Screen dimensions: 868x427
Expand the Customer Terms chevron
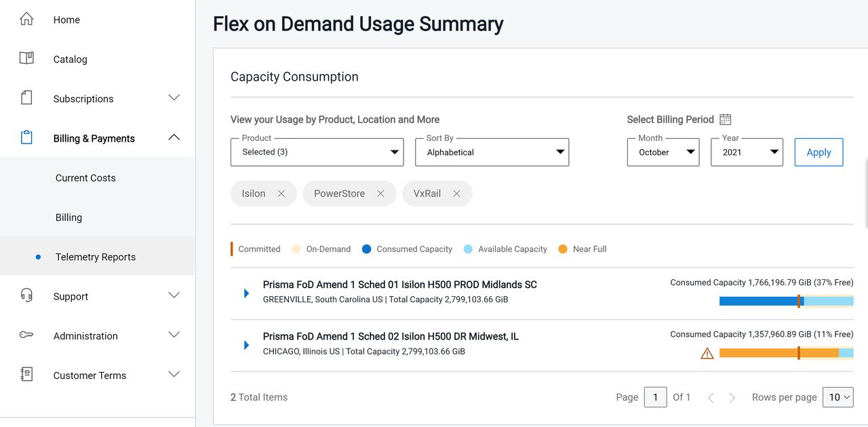coord(174,374)
